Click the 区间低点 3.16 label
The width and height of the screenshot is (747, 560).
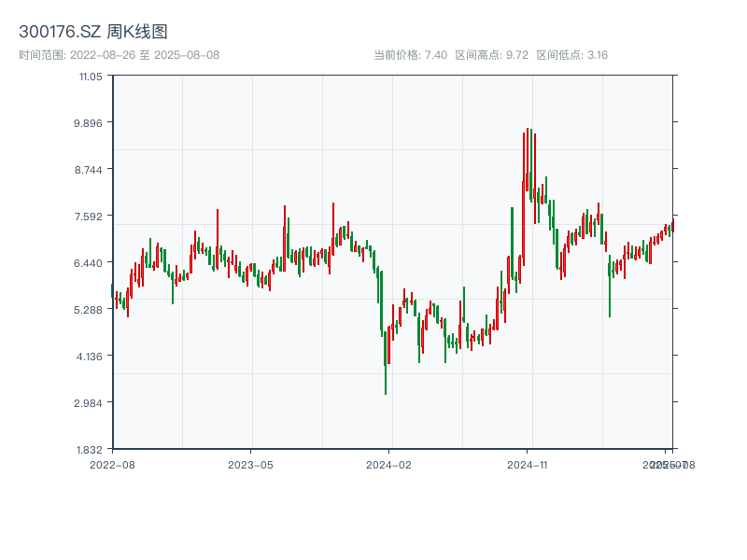[x=572, y=55]
